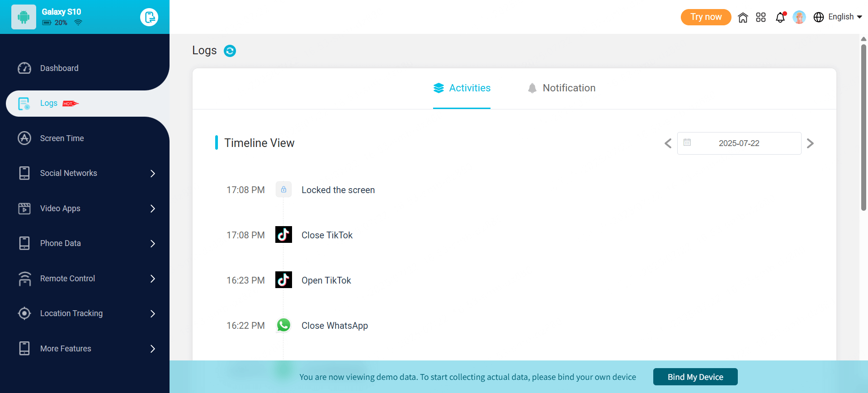Click the Social Networks phone icon
Viewport: 868px width, 393px height.
pyautogui.click(x=24, y=173)
